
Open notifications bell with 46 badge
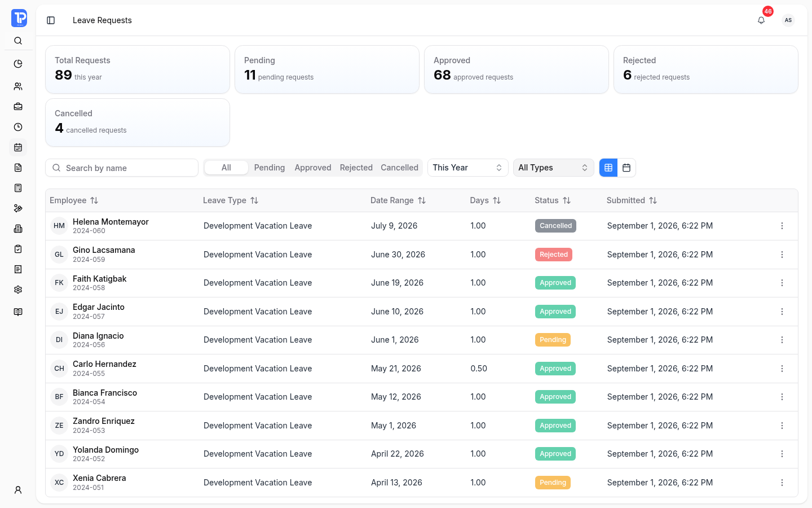761,20
